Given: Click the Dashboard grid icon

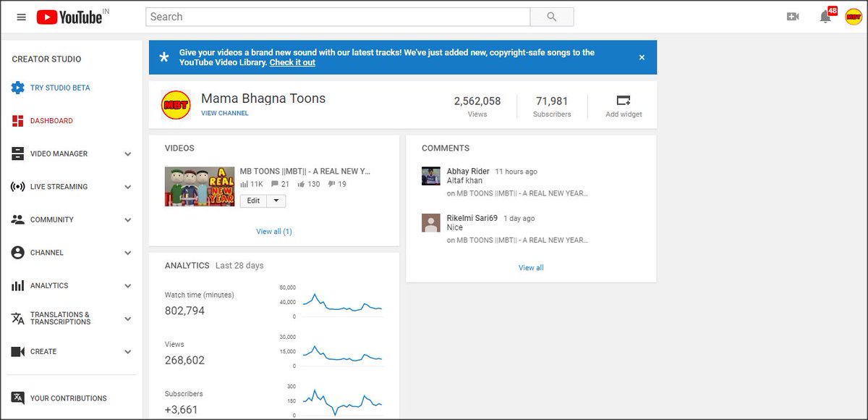Looking at the screenshot, I should coord(18,121).
